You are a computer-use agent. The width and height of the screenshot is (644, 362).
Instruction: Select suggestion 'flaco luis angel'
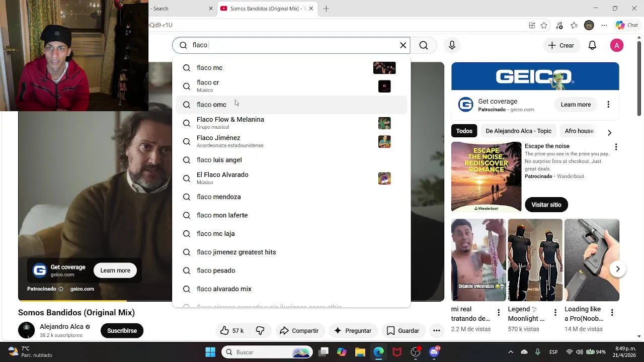point(291,160)
